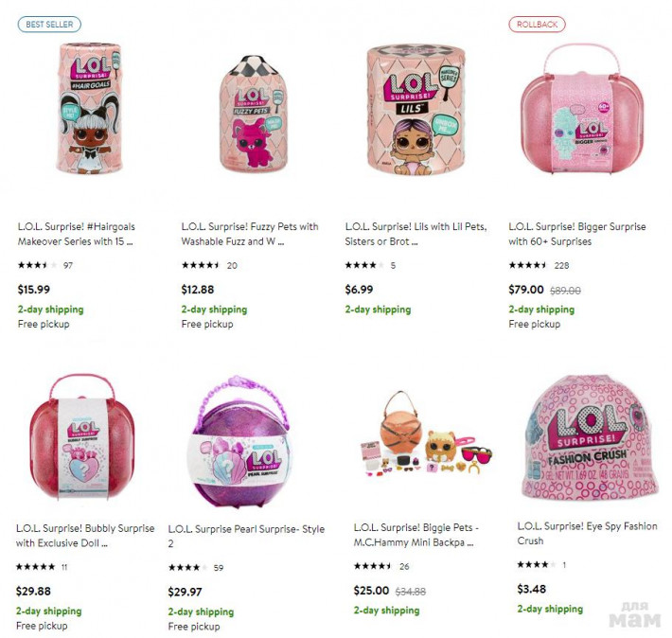
Task: View the 228 reviews star rating
Action: 539,265
